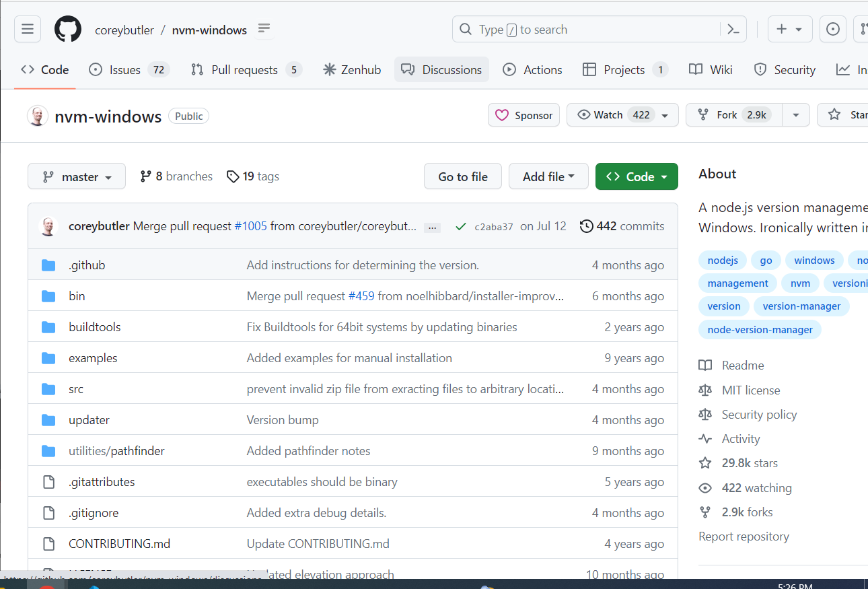The height and width of the screenshot is (589, 868).
Task: Open the Watch 422 dropdown
Action: coord(622,115)
